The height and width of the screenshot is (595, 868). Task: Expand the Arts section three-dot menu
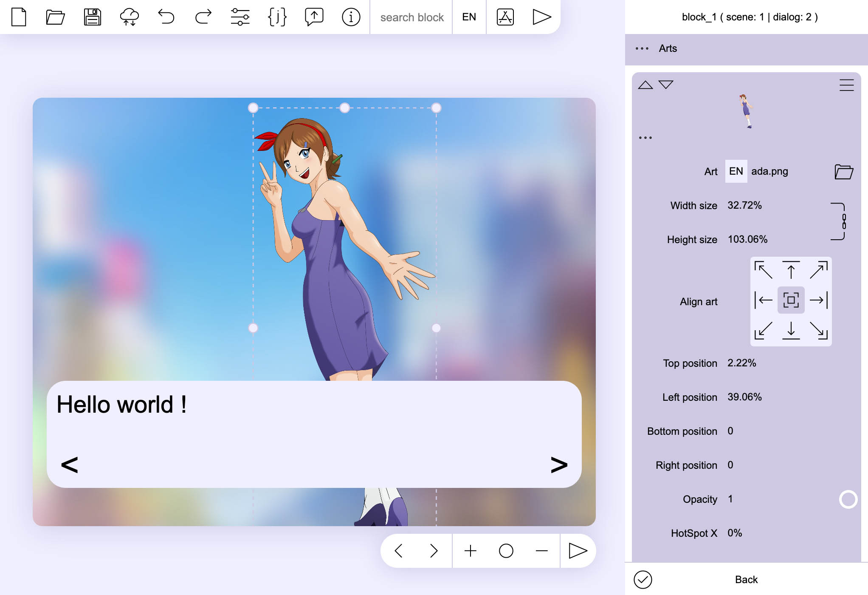click(x=642, y=48)
